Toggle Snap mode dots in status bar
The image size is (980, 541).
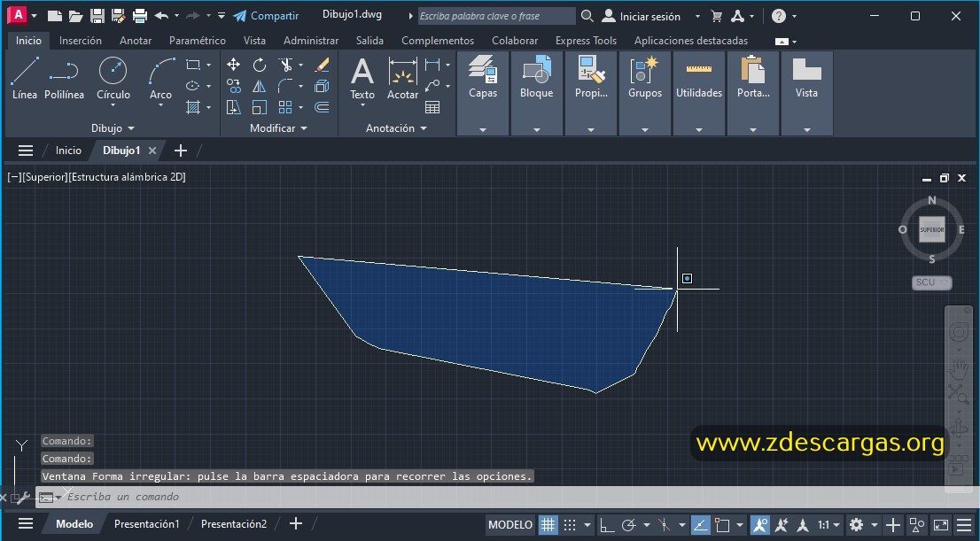coord(570,525)
